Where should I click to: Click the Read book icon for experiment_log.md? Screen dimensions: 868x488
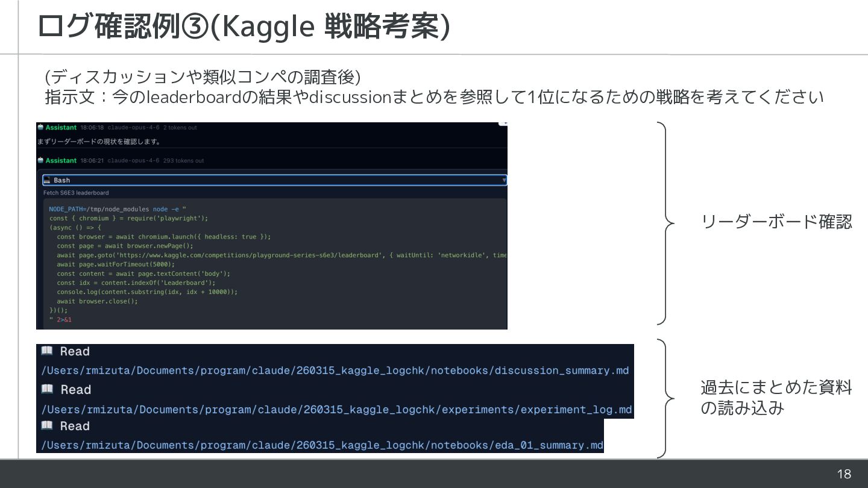pyautogui.click(x=47, y=389)
